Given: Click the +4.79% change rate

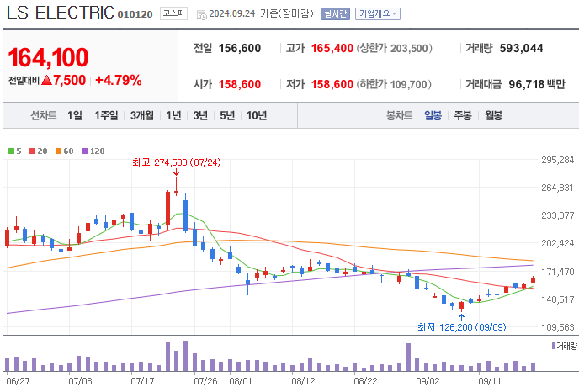Looking at the screenshot, I should coord(119,80).
